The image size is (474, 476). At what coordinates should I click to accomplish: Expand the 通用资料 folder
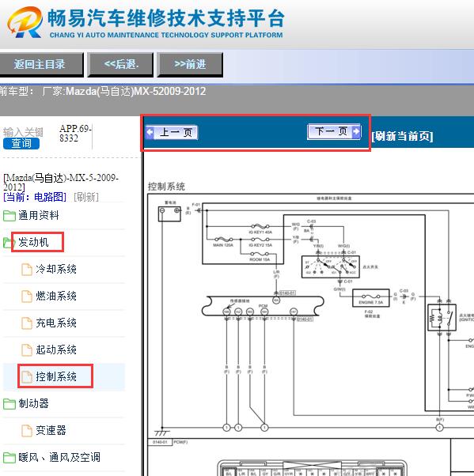pyautogui.click(x=38, y=216)
